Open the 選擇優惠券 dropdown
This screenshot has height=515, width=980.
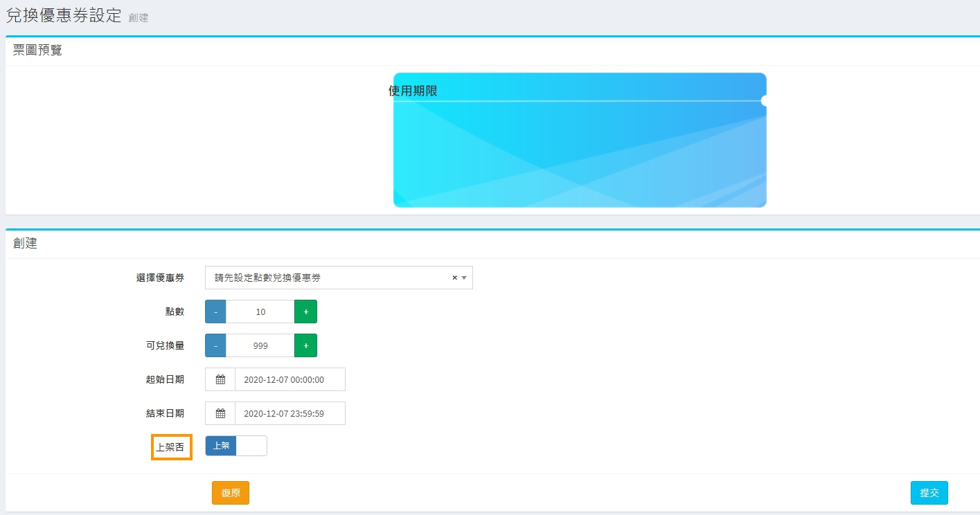coord(326,278)
